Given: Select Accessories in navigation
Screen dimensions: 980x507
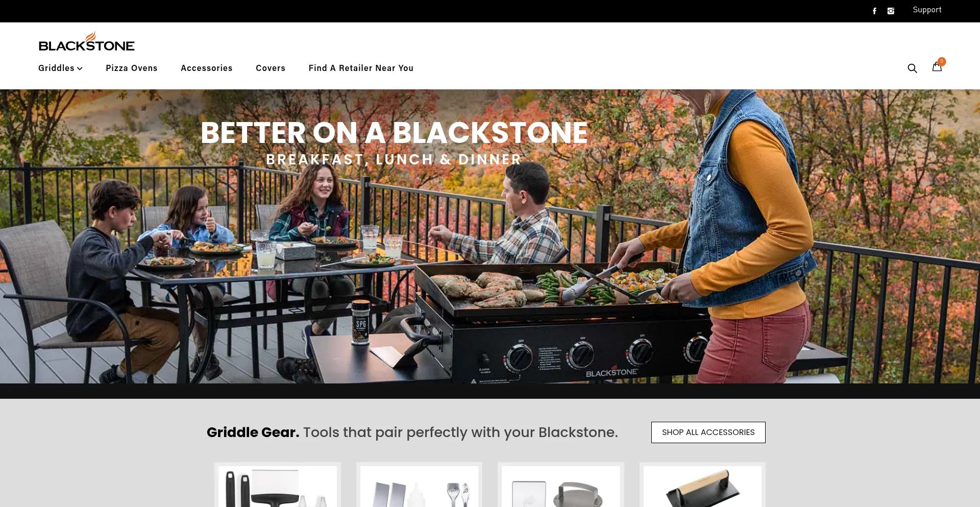Looking at the screenshot, I should [207, 68].
